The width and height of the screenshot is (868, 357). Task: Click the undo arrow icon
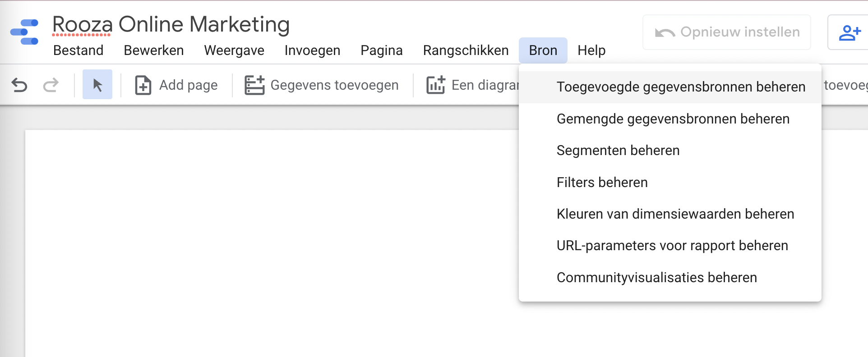pos(19,85)
